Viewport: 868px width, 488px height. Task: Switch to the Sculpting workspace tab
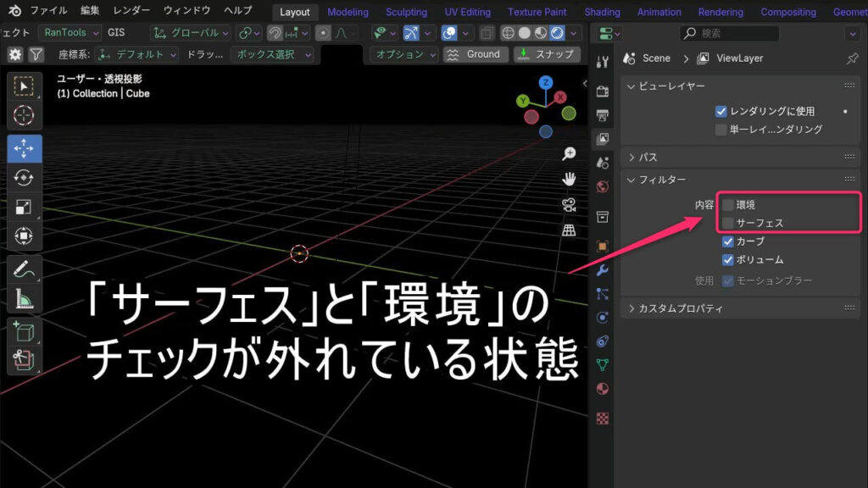[x=406, y=12]
